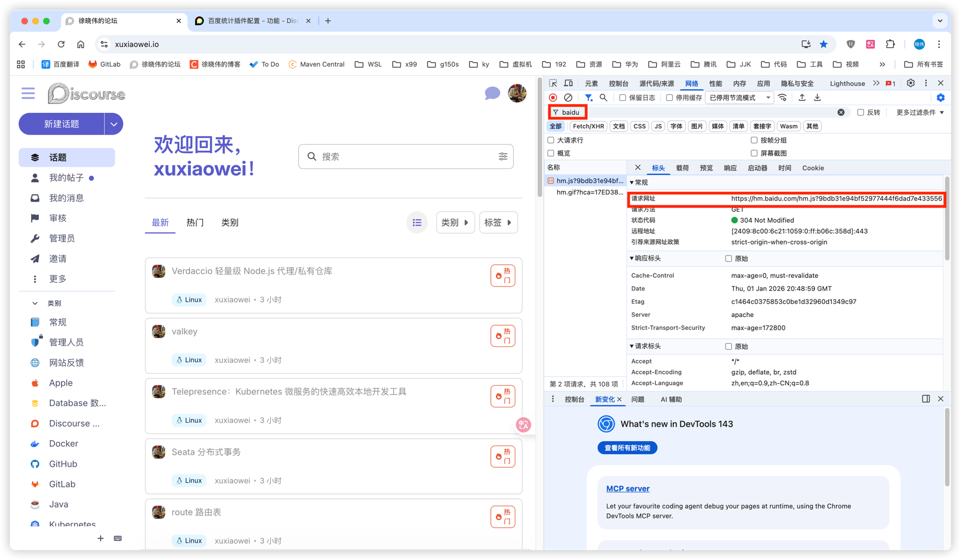Click the DevTools settings gear icon

point(910,83)
